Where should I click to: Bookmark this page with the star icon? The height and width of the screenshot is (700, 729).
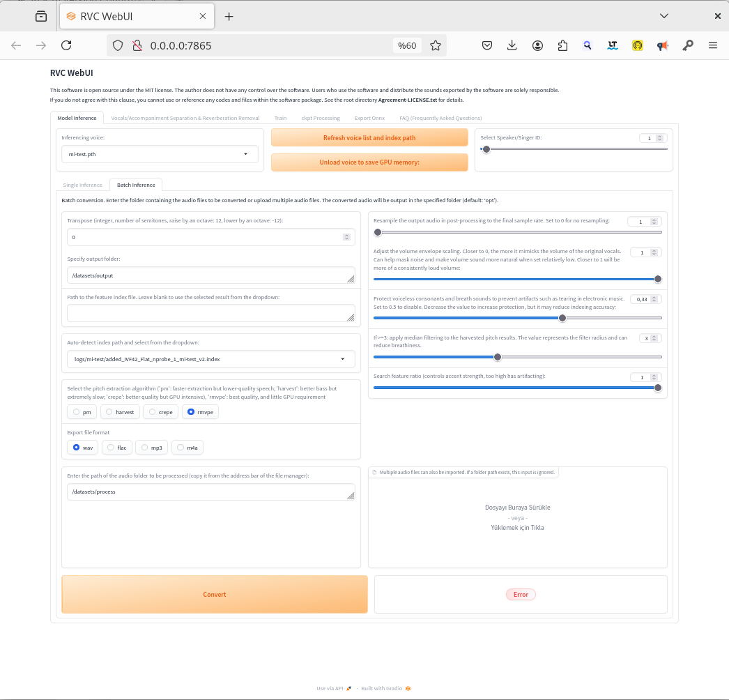pos(435,45)
